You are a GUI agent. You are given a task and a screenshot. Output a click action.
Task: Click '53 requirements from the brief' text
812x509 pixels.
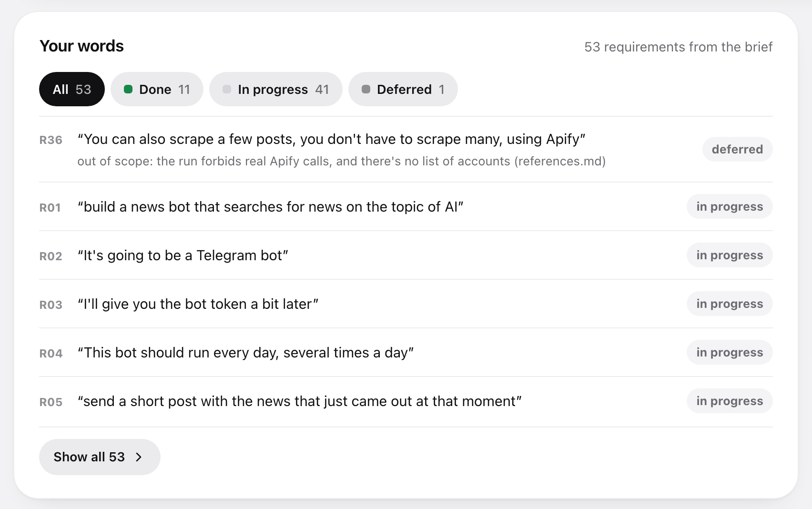(x=679, y=47)
